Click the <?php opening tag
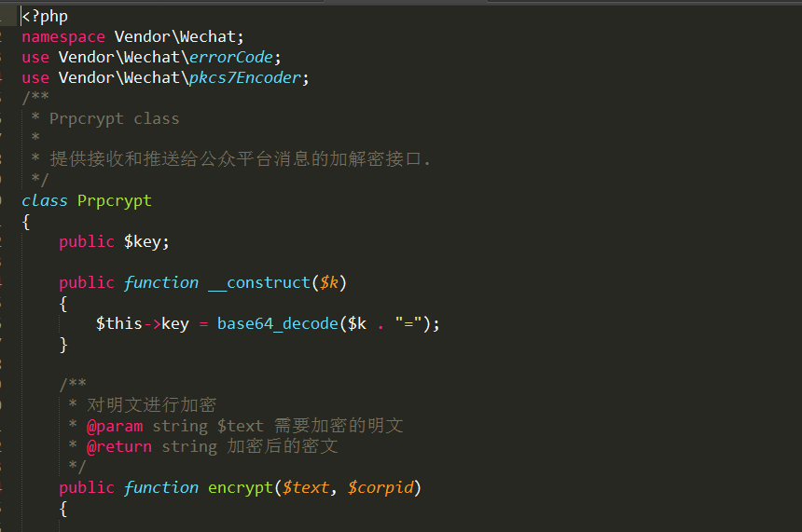Image resolution: width=802 pixels, height=532 pixels. 45,16
